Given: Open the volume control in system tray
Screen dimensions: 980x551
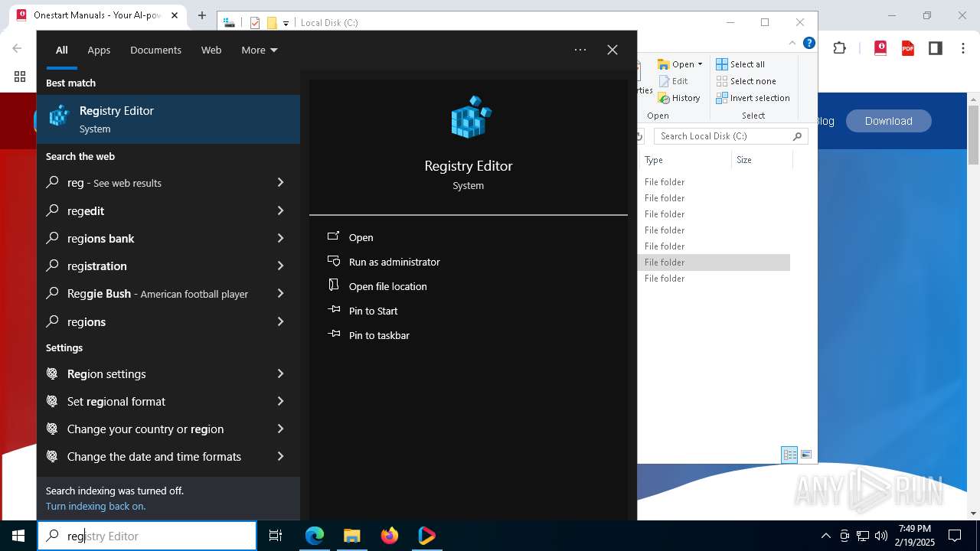Looking at the screenshot, I should click(880, 536).
